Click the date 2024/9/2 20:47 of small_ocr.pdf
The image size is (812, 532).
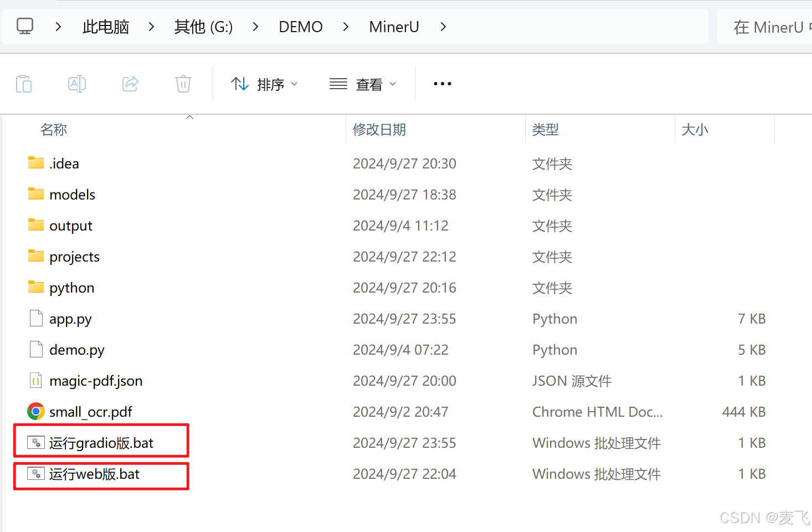pyautogui.click(x=401, y=412)
